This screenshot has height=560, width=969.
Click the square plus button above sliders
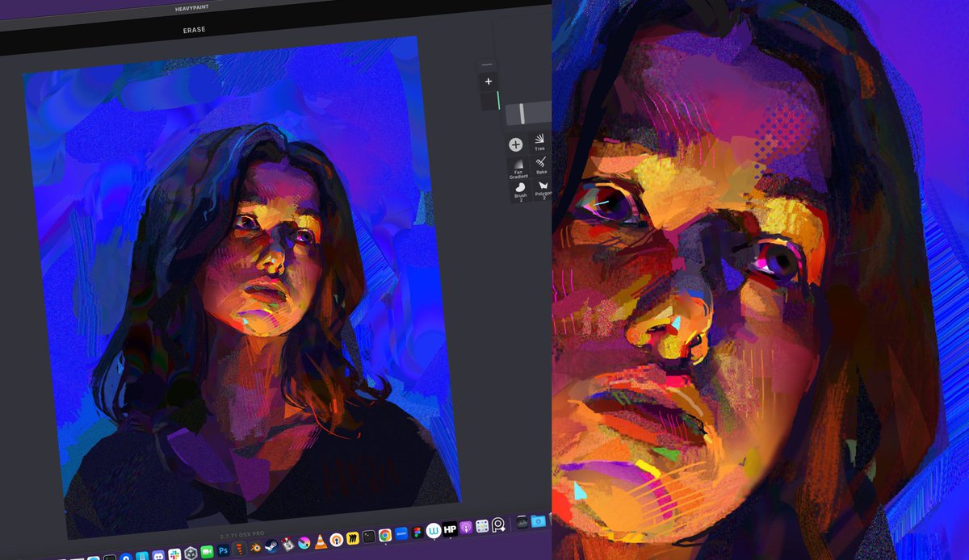click(488, 81)
